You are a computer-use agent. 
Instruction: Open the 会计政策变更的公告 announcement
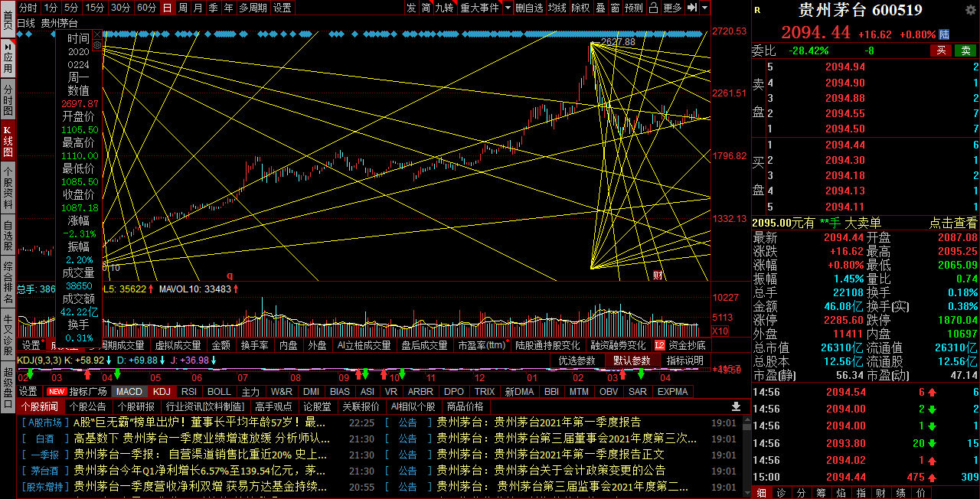(551, 471)
